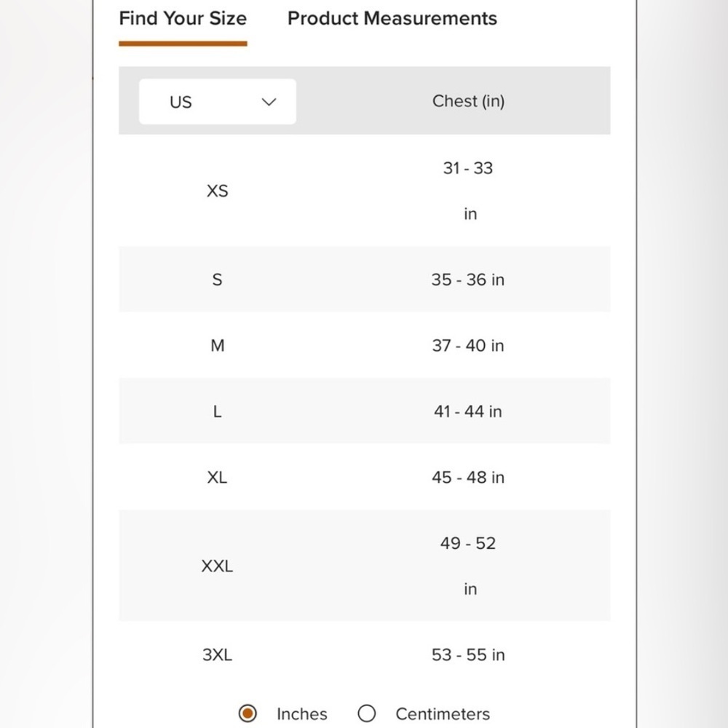Screen dimensions: 728x728
Task: Click the L size row label
Action: (x=217, y=411)
